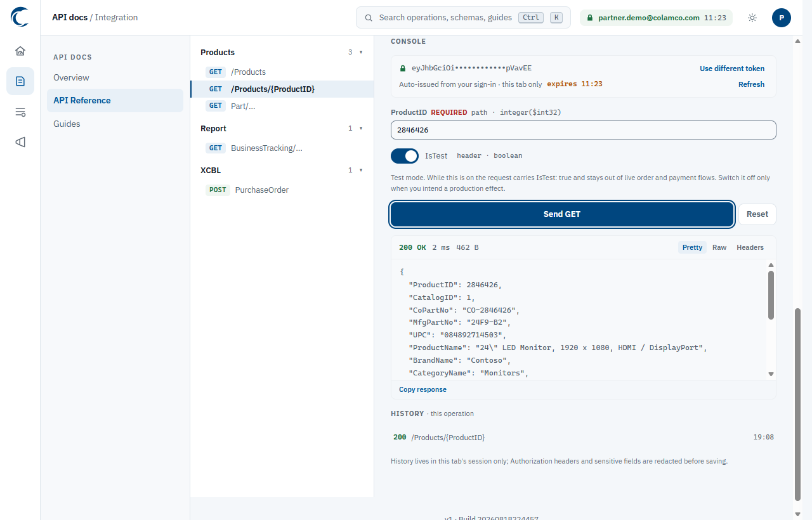The height and width of the screenshot is (520, 812).
Task: Click response scrollbar down arrow
Action: (x=771, y=375)
